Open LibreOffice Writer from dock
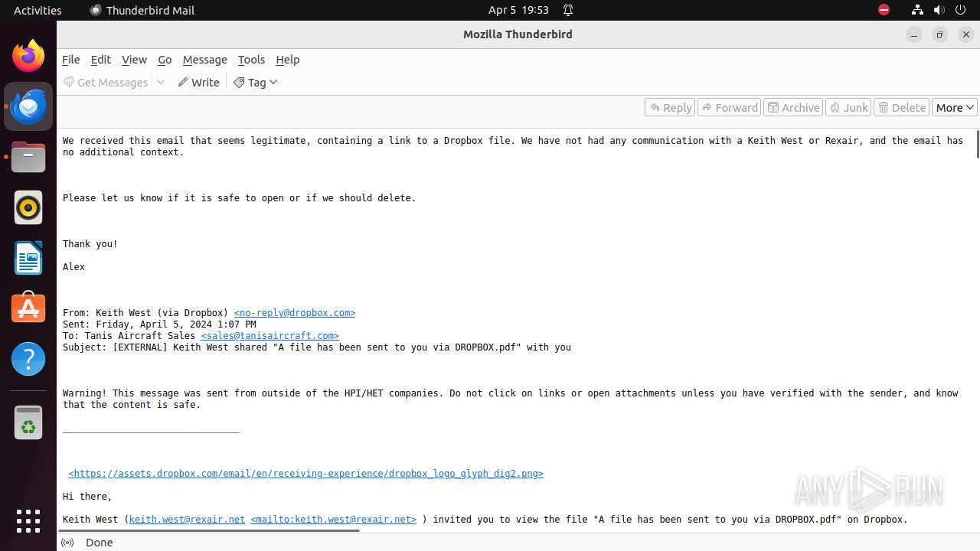This screenshot has width=980, height=551. coord(28,258)
